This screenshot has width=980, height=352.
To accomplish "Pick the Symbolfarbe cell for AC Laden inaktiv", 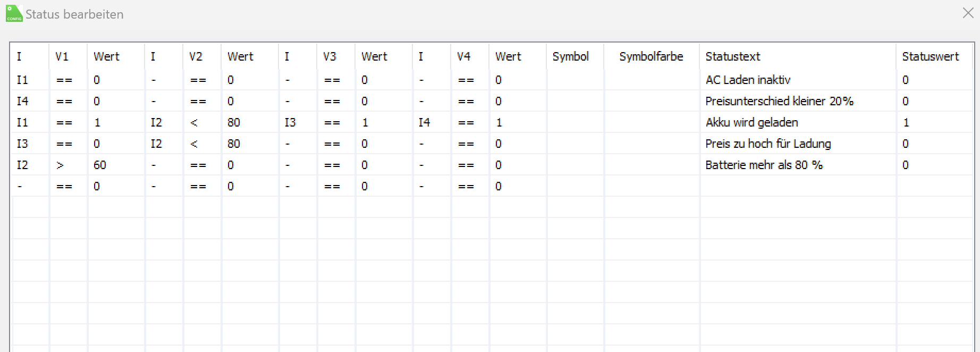I will (x=652, y=80).
